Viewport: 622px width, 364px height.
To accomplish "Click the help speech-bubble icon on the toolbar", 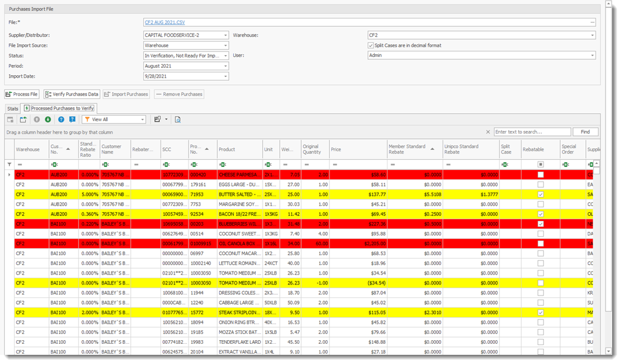I will [x=72, y=119].
